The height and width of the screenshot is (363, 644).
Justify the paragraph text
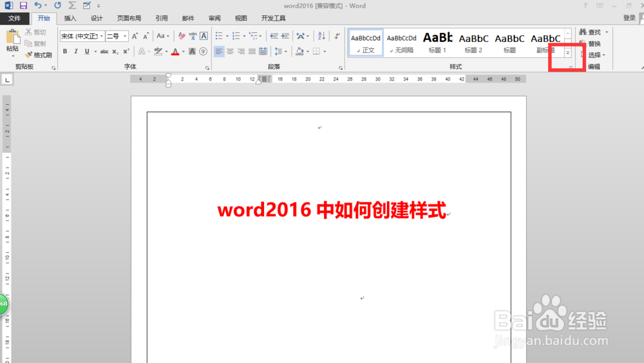[x=252, y=51]
